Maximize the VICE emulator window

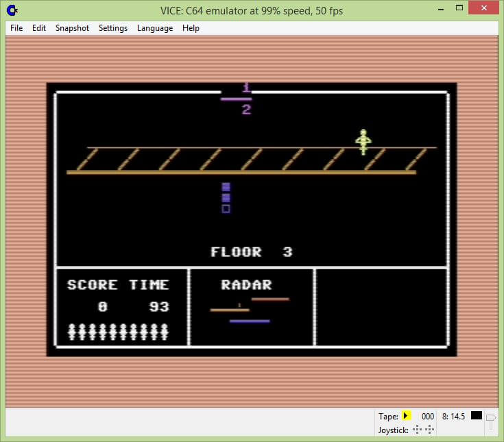tap(459, 8)
